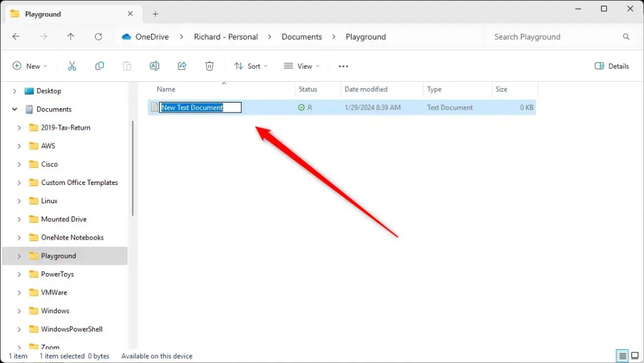Open the New dropdown menu
The width and height of the screenshot is (644, 363).
[x=30, y=66]
